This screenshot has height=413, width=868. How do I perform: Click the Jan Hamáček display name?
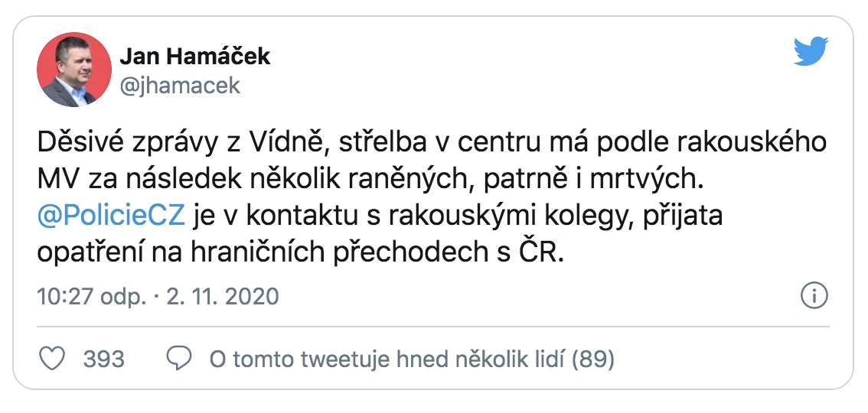pyautogui.click(x=195, y=56)
